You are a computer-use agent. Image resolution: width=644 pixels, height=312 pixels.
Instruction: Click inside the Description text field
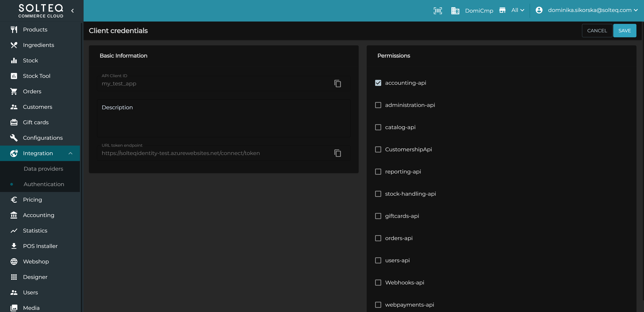pyautogui.click(x=223, y=118)
